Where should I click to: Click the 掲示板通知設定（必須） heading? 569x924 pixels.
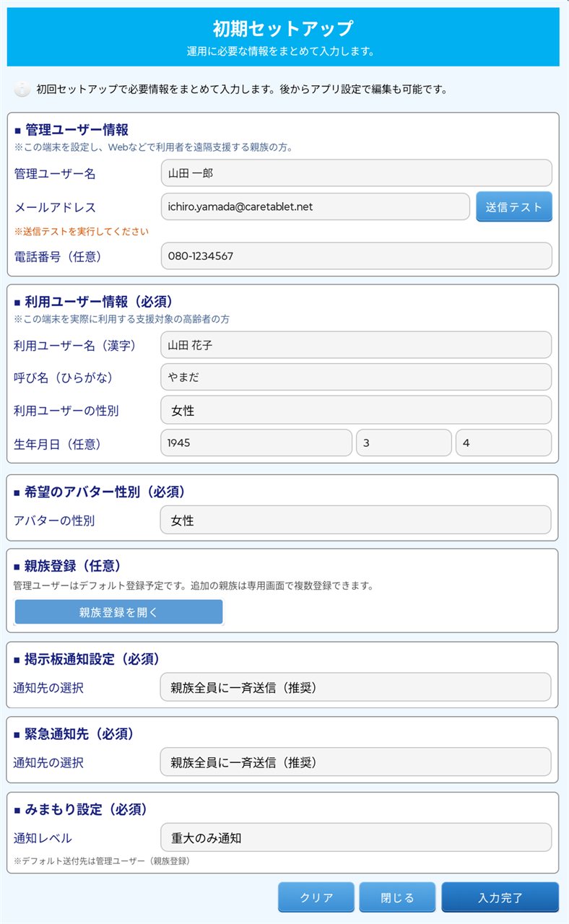[87, 658]
